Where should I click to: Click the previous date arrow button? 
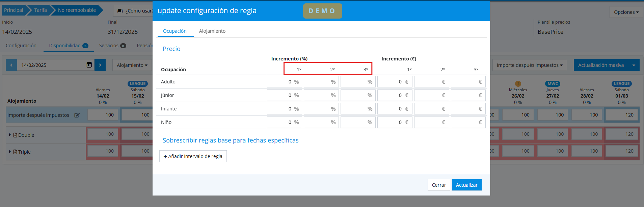click(11, 65)
